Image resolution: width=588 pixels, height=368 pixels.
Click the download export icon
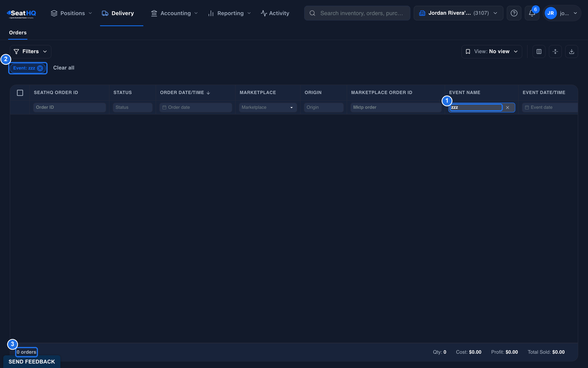(x=572, y=51)
